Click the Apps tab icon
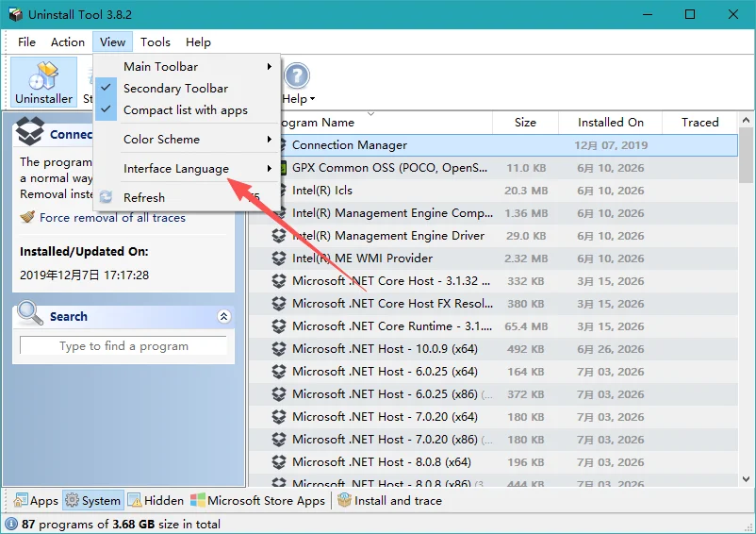The height and width of the screenshot is (534, 756). click(20, 500)
